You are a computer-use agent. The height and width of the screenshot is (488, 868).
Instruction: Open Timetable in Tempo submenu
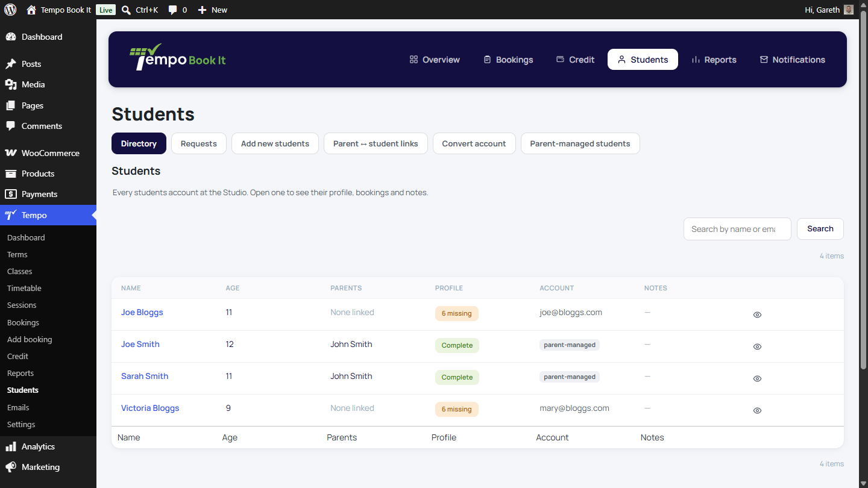coord(24,288)
